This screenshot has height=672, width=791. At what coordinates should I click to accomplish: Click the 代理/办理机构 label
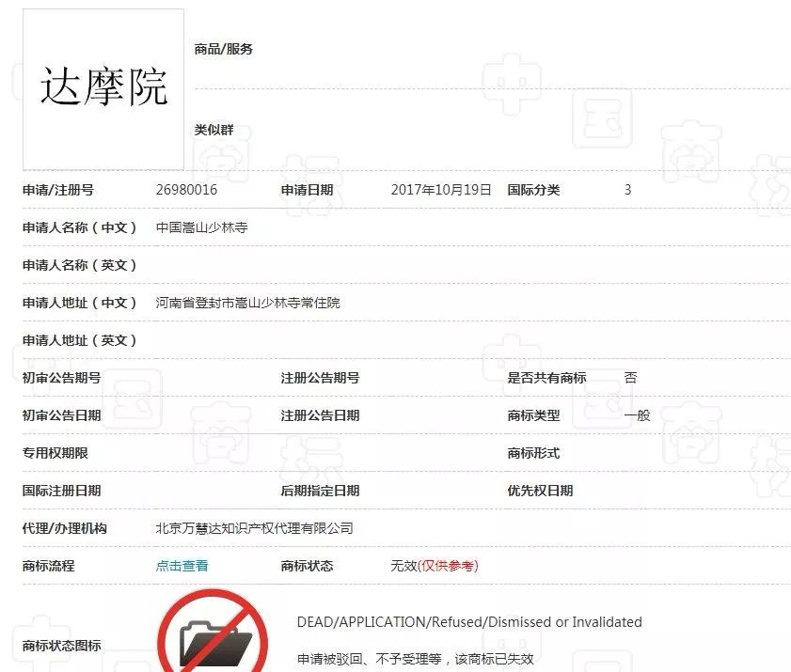pyautogui.click(x=65, y=528)
